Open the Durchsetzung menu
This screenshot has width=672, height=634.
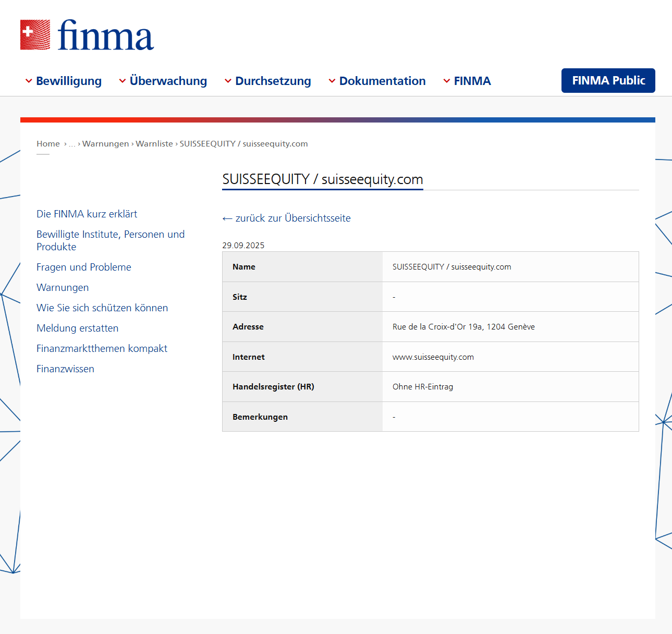(273, 81)
